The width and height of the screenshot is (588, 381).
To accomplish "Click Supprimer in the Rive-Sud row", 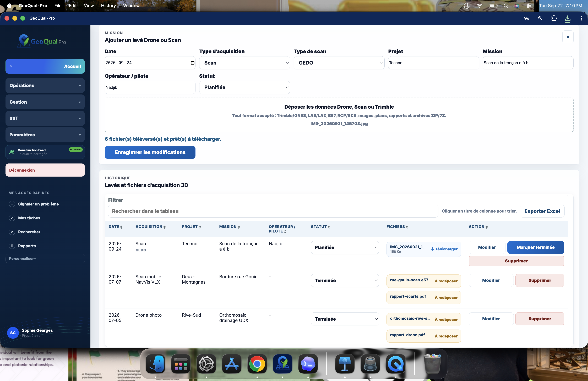I will pyautogui.click(x=540, y=319).
